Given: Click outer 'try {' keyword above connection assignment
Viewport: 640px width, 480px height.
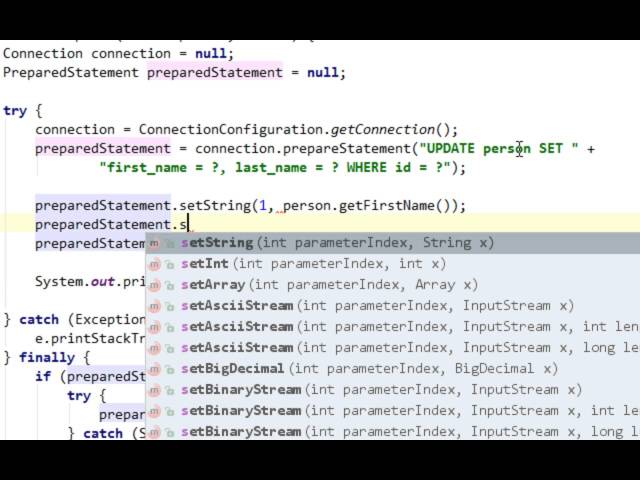Looking at the screenshot, I should pyautogui.click(x=22, y=111).
